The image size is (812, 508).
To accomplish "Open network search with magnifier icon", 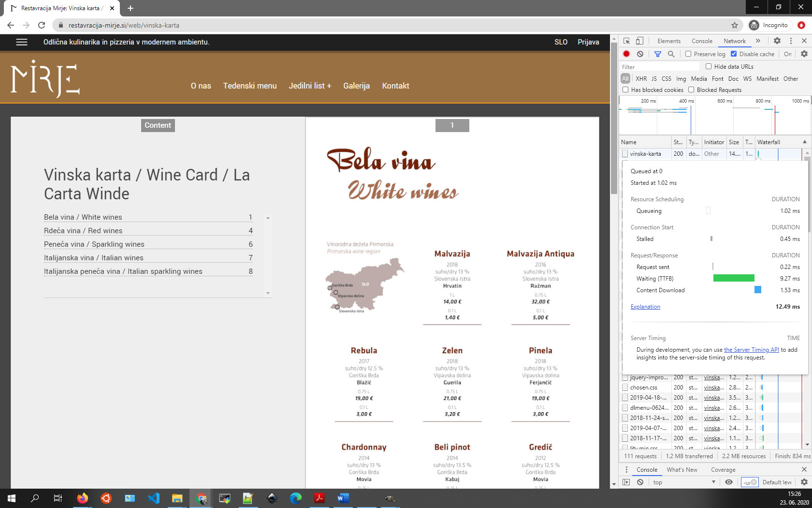I will click(x=671, y=54).
